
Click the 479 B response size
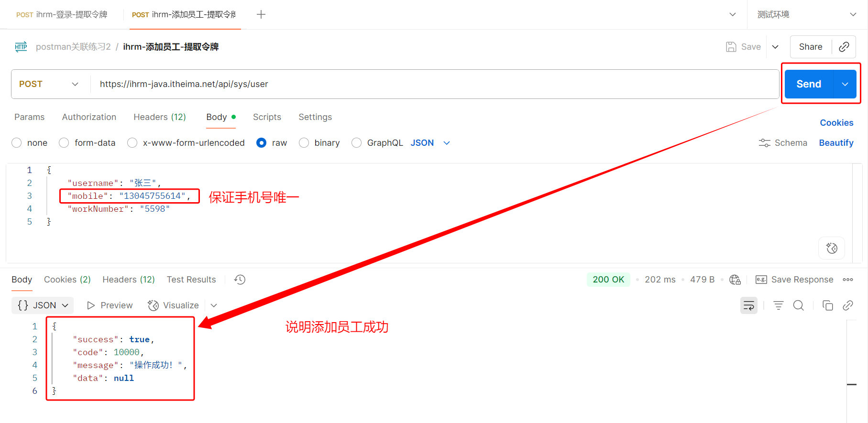point(702,280)
